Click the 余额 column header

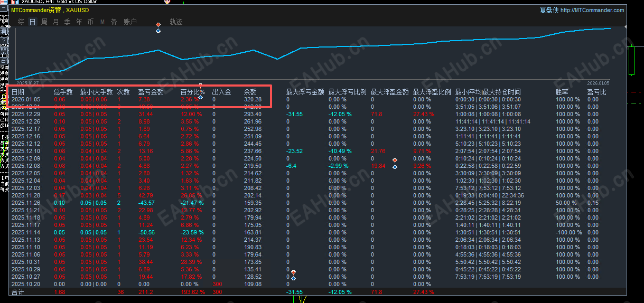pos(250,92)
